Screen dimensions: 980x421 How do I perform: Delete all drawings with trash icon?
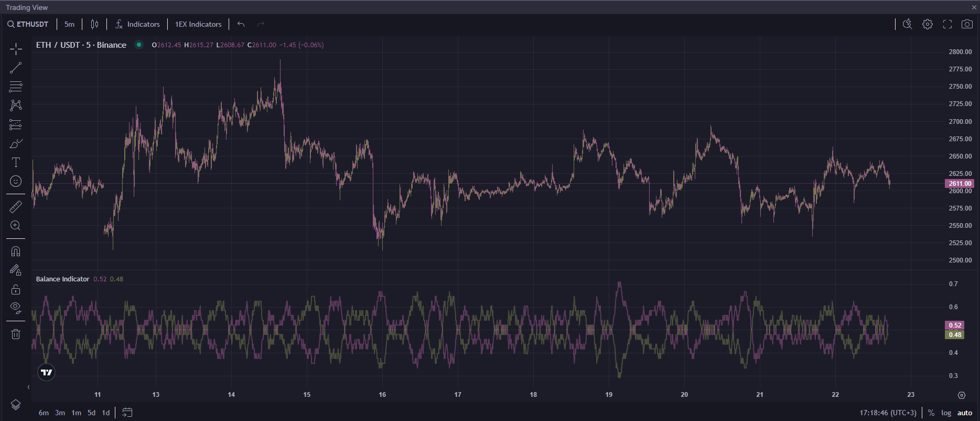(16, 334)
